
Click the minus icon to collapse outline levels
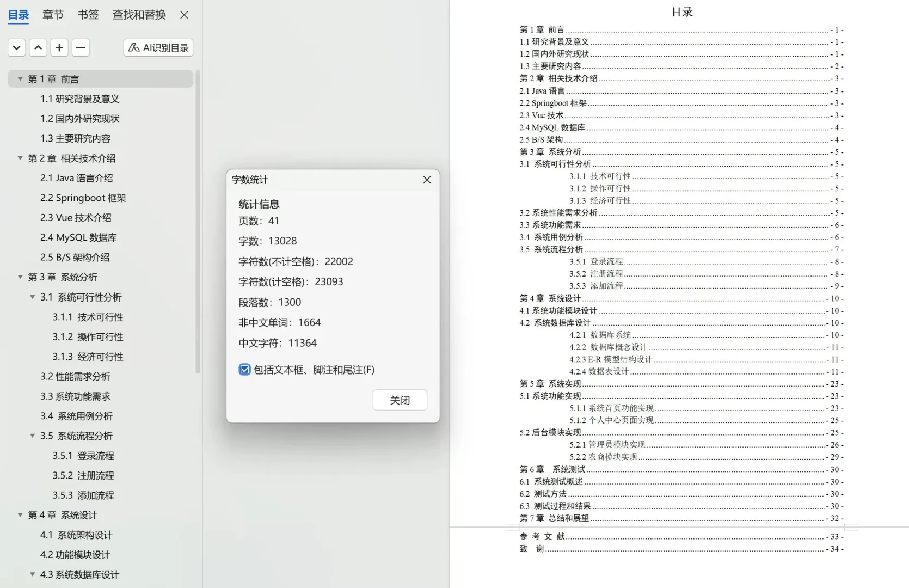click(x=80, y=47)
